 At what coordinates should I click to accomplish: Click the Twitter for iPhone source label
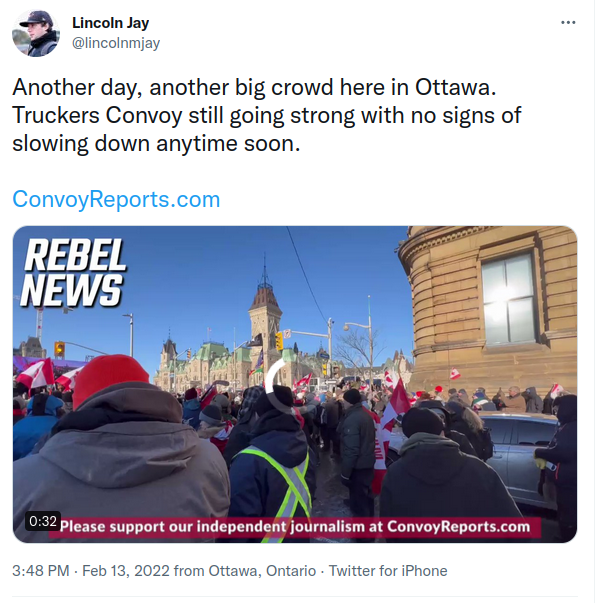(388, 571)
